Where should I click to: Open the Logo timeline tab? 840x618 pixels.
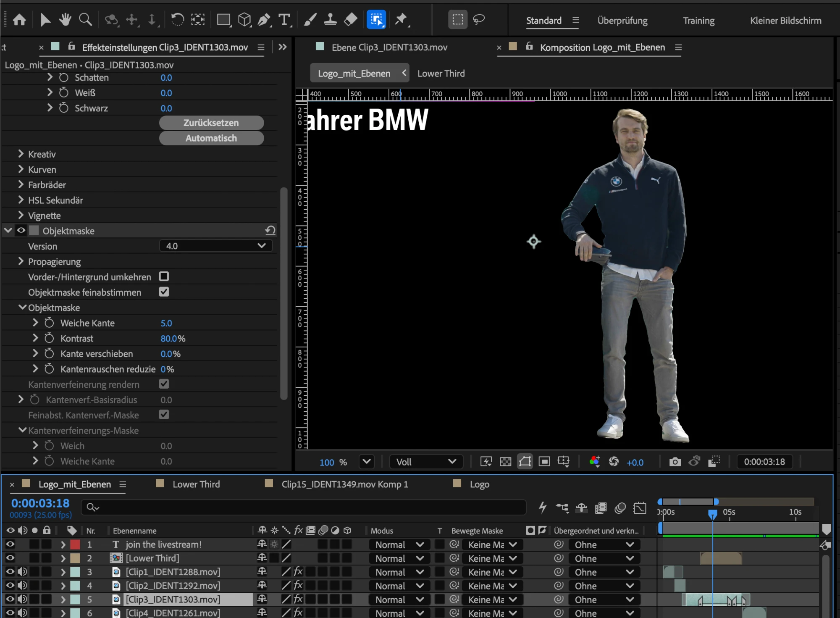(479, 484)
